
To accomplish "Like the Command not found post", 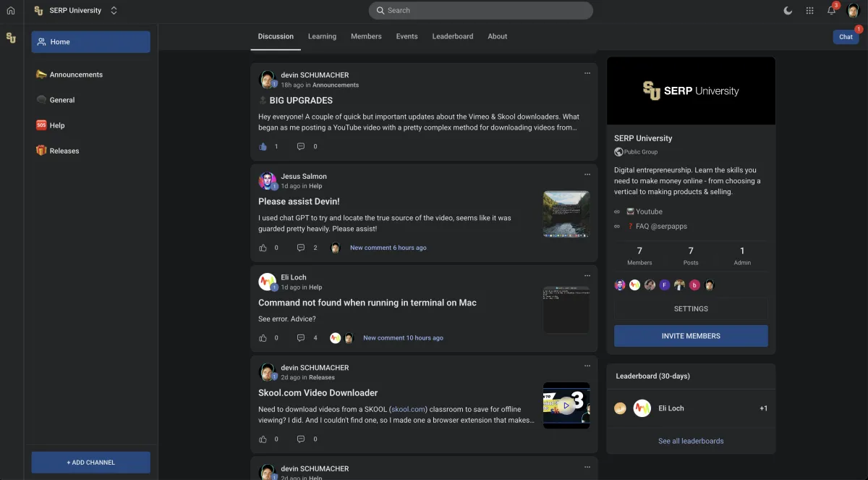I will pos(263,337).
